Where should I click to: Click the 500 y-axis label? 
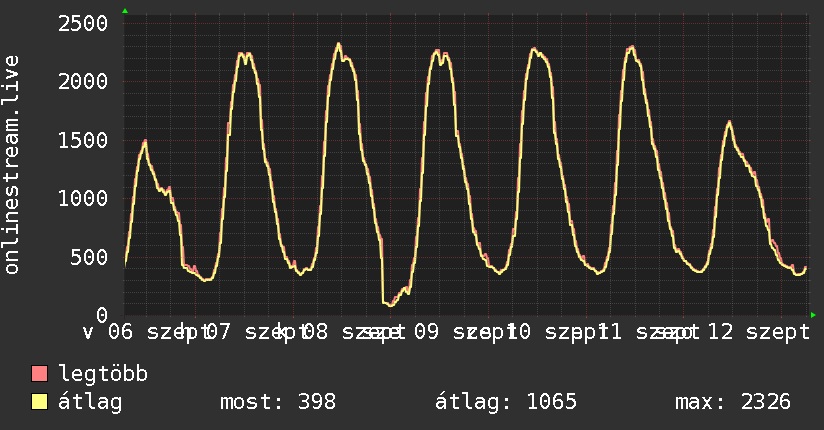click(x=89, y=257)
